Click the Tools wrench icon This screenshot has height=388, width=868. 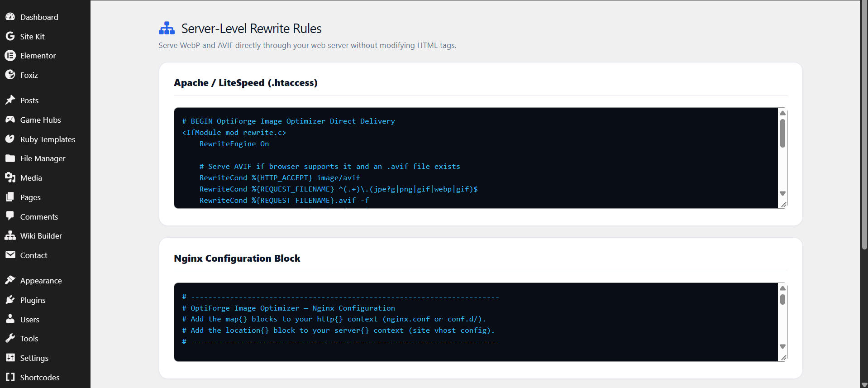pos(10,338)
